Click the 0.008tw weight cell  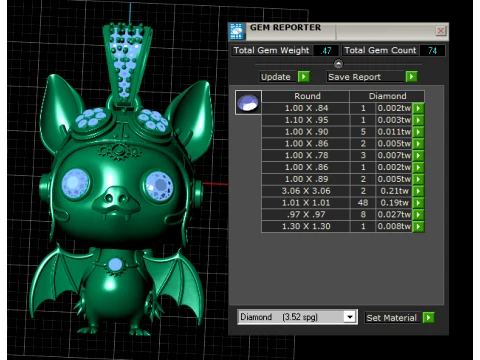tap(394, 226)
